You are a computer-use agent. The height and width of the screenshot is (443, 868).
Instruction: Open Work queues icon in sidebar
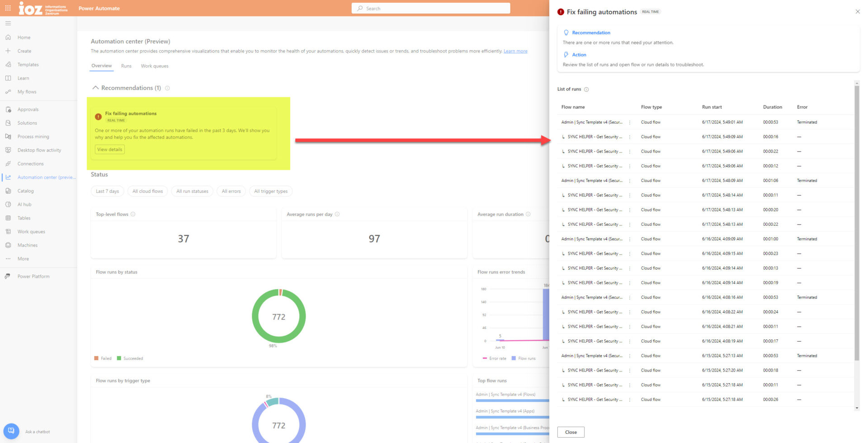8,232
